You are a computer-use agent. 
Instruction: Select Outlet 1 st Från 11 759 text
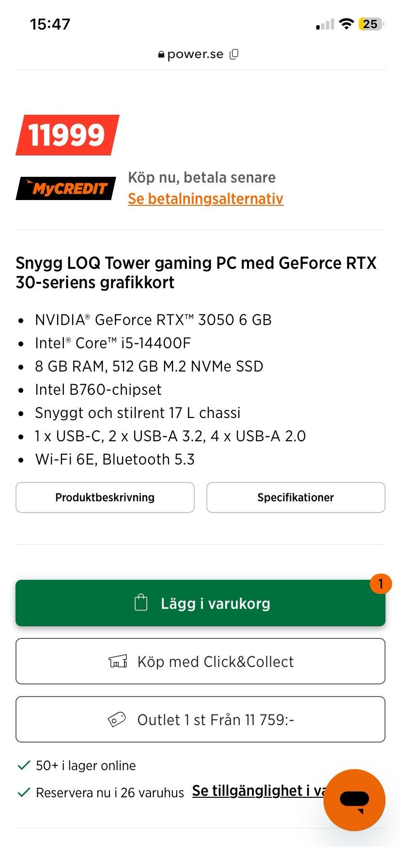click(216, 720)
